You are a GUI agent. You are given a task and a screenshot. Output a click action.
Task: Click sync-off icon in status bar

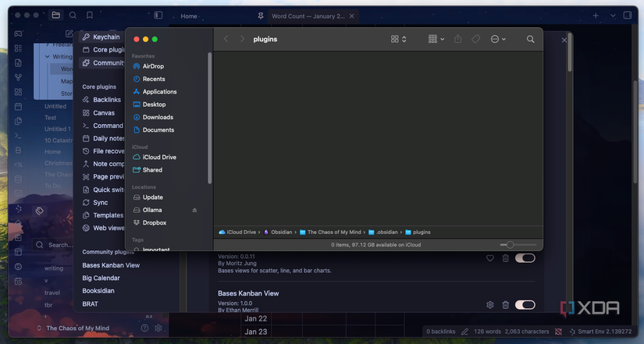tap(558, 332)
